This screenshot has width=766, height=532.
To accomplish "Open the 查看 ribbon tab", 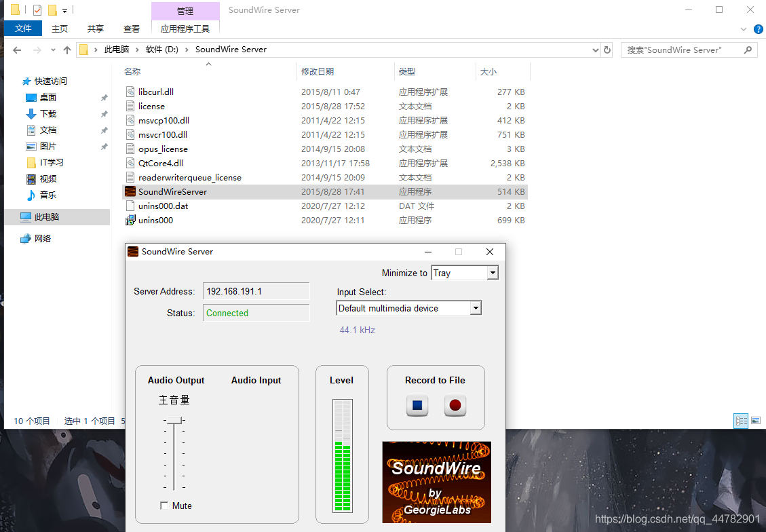I will coord(132,28).
